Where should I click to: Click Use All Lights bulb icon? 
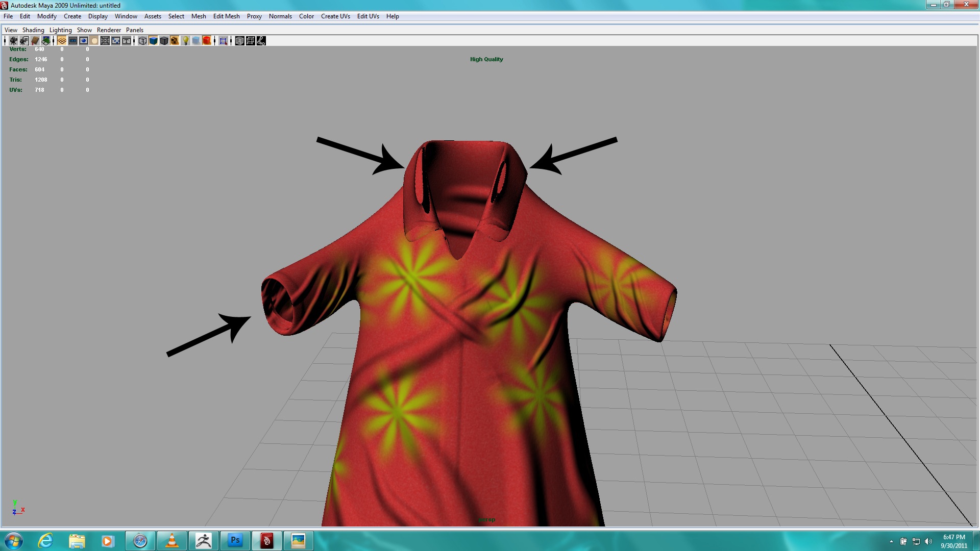click(186, 41)
